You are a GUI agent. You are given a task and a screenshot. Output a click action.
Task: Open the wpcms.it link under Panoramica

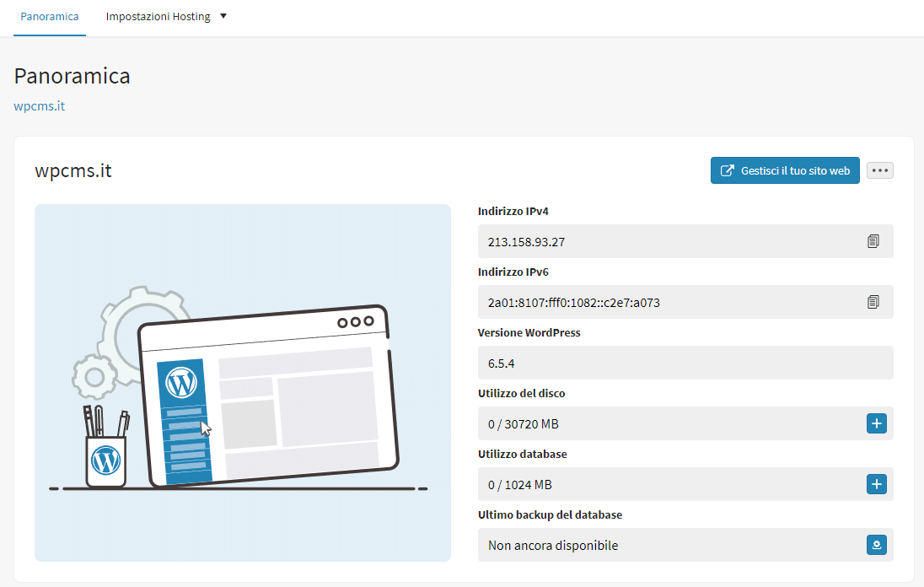[x=40, y=106]
